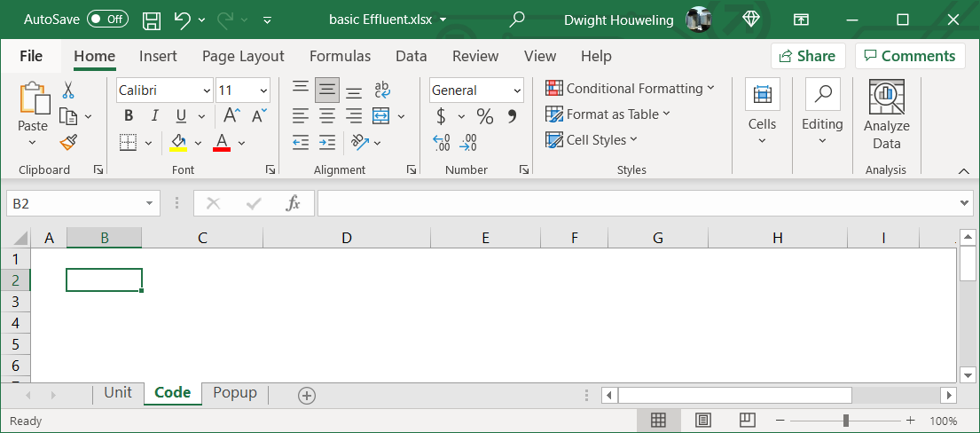Switch to the Popup sheet tab
Image resolution: width=980 pixels, height=433 pixels.
point(235,393)
